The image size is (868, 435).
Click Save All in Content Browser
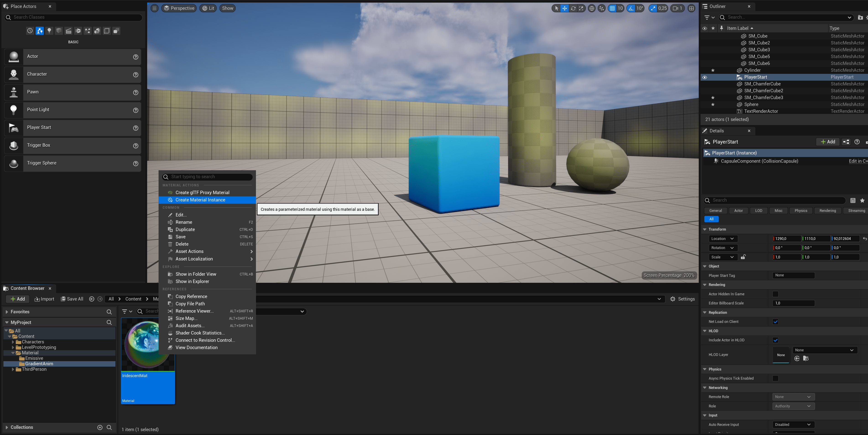coord(72,299)
